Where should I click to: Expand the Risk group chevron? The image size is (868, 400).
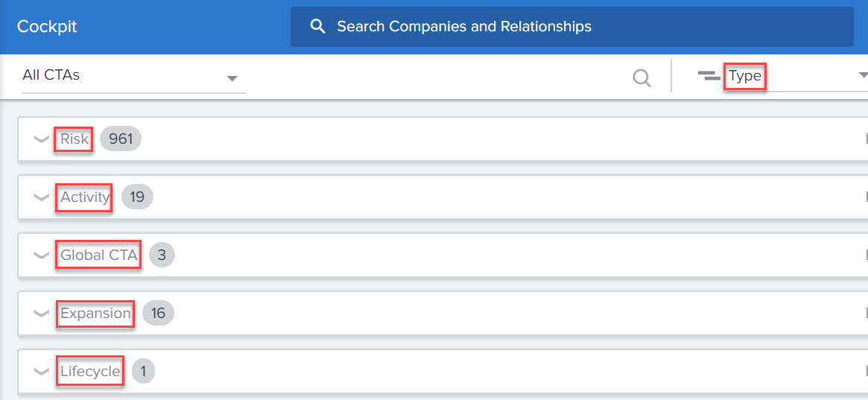point(41,139)
